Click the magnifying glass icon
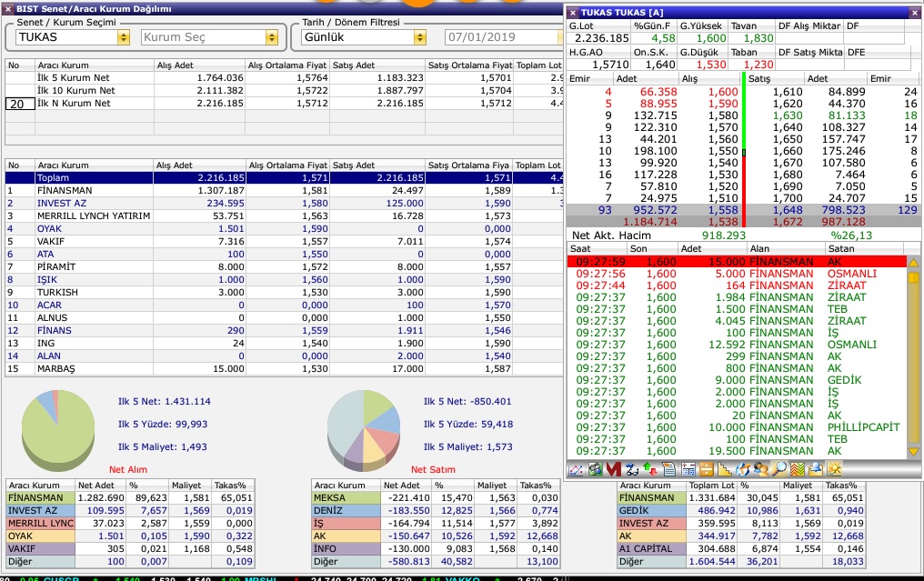This screenshot has width=924, height=581. 779,470
